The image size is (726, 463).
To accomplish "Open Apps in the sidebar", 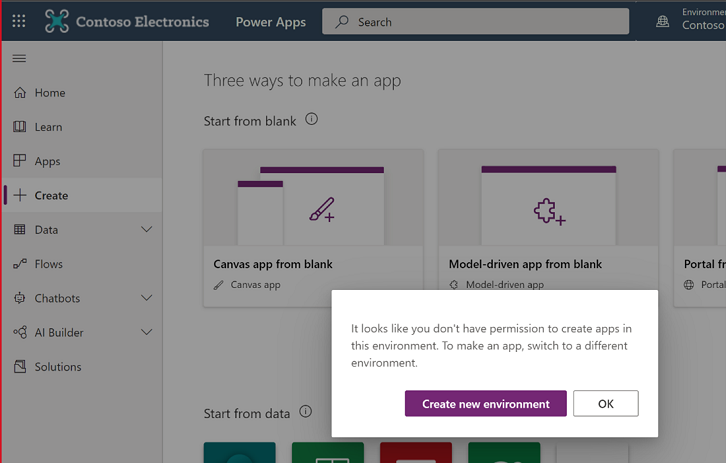I will (82, 161).
